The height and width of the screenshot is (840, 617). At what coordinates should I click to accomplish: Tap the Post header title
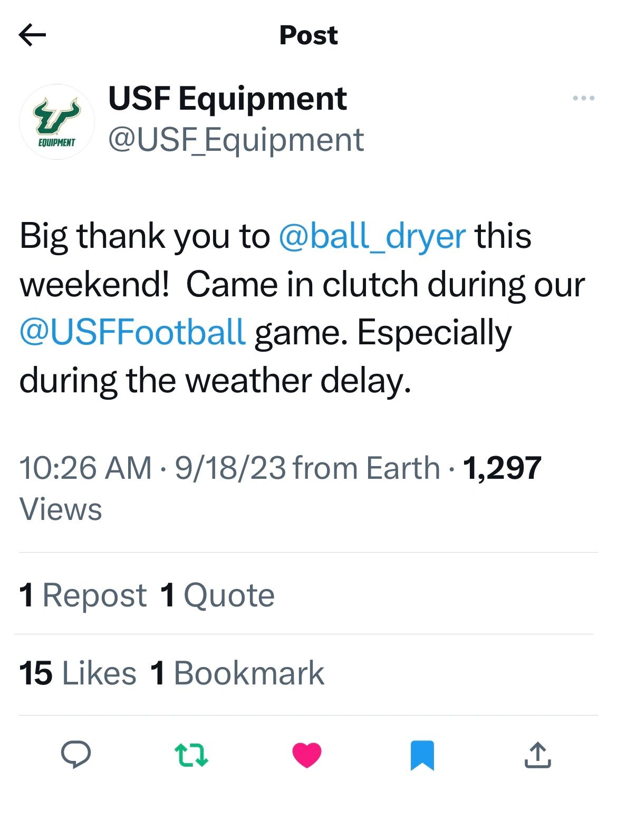tap(308, 35)
